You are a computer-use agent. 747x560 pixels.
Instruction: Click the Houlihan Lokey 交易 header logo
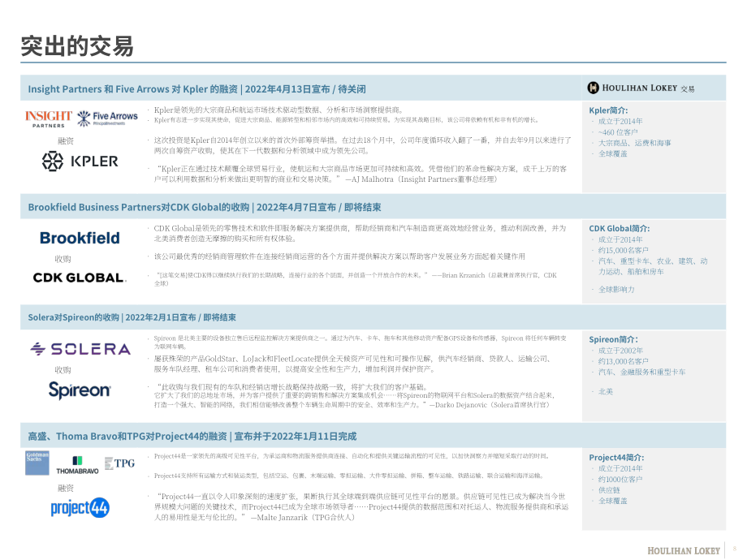tap(641, 88)
